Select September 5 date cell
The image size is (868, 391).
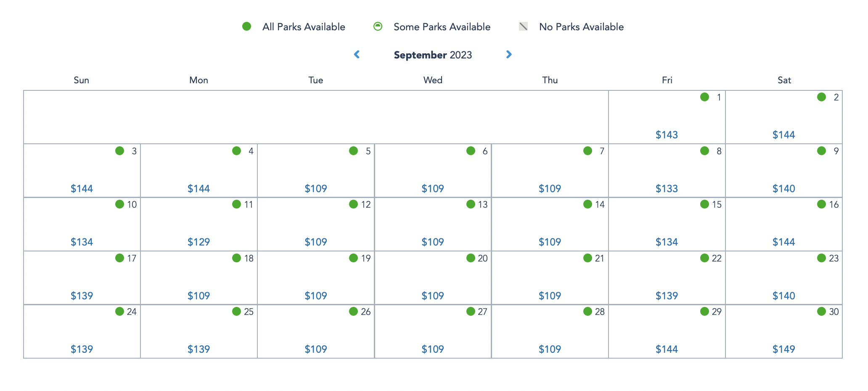[316, 170]
